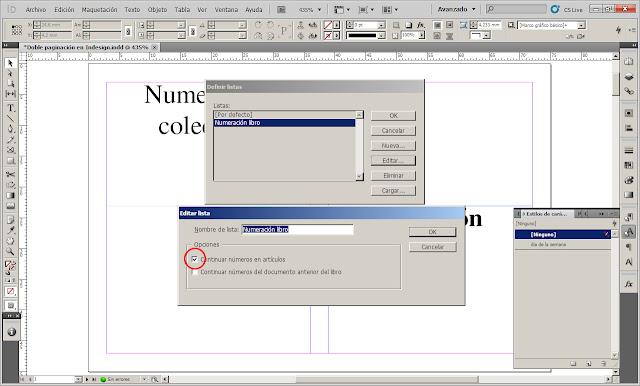The height and width of the screenshot is (386, 640).
Task: Select the Gap tool
Action: 11,93
